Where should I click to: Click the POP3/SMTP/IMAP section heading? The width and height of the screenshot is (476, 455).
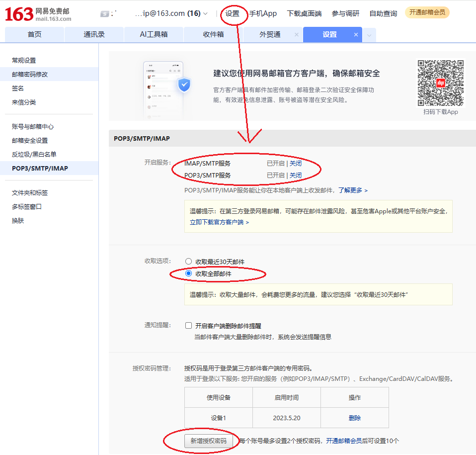point(142,139)
